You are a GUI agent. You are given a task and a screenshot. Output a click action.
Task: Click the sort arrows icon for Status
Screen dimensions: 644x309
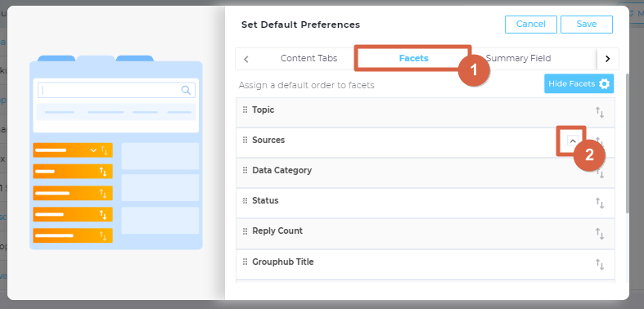click(600, 203)
